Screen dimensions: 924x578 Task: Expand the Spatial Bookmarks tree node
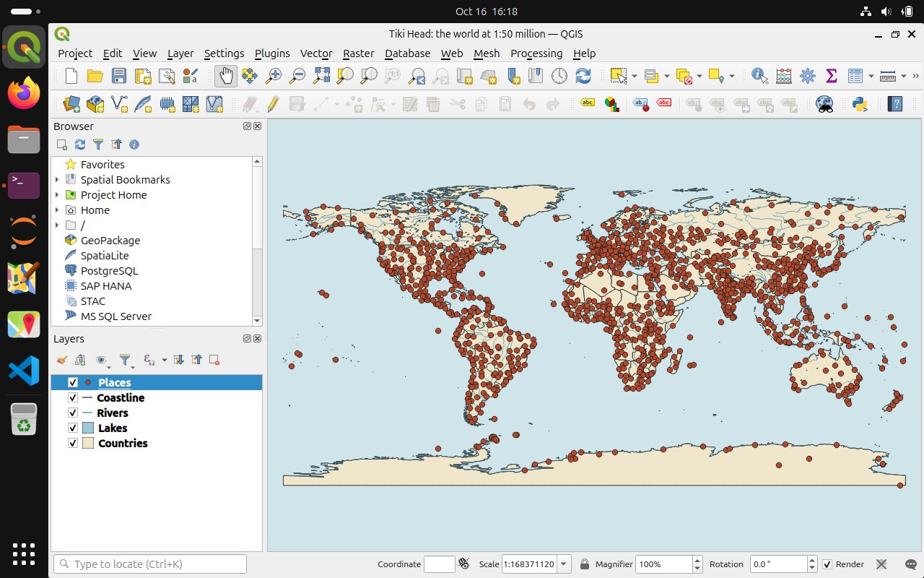[x=58, y=180]
